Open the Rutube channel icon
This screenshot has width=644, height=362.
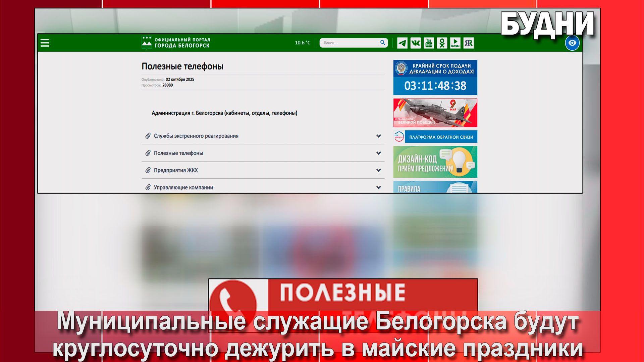coord(455,43)
